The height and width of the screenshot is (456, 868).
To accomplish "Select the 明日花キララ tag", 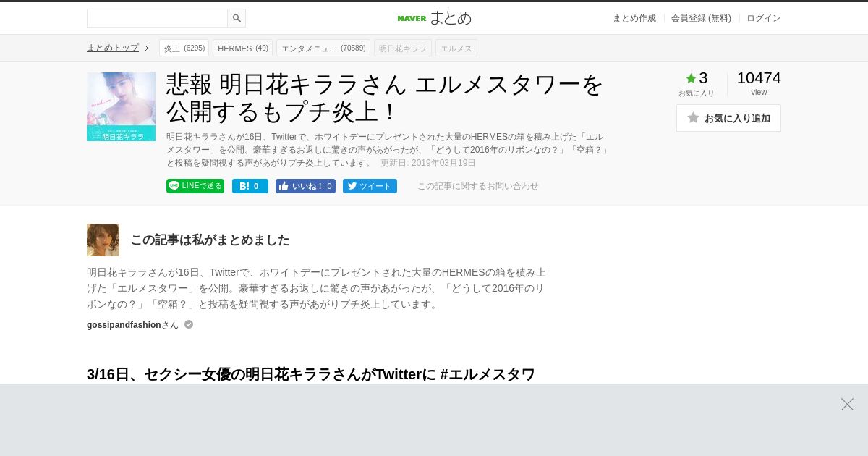I will (403, 48).
